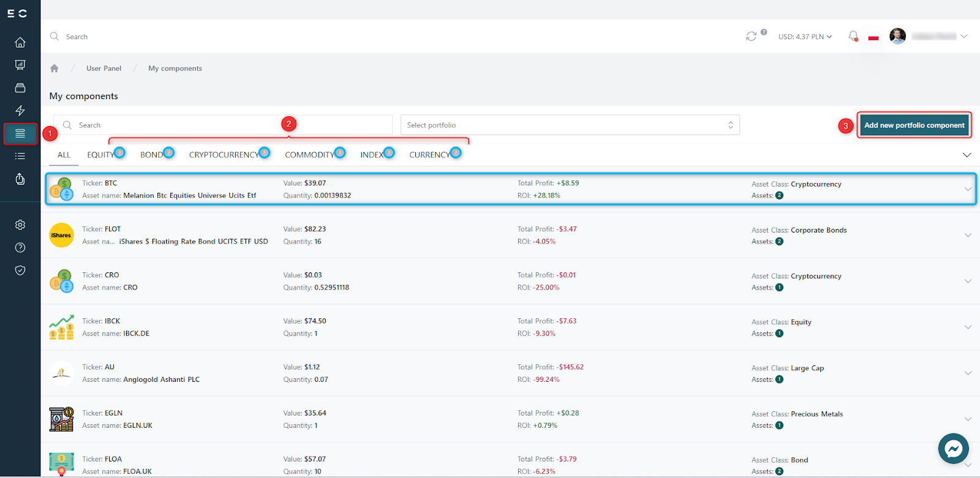Switch to the CRYPTOCURRENCY tab

click(224, 155)
